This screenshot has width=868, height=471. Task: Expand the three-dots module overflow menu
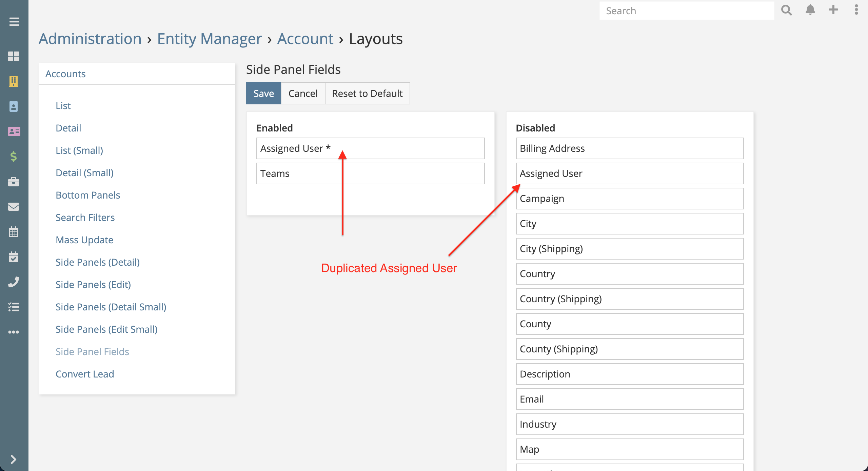(14, 332)
